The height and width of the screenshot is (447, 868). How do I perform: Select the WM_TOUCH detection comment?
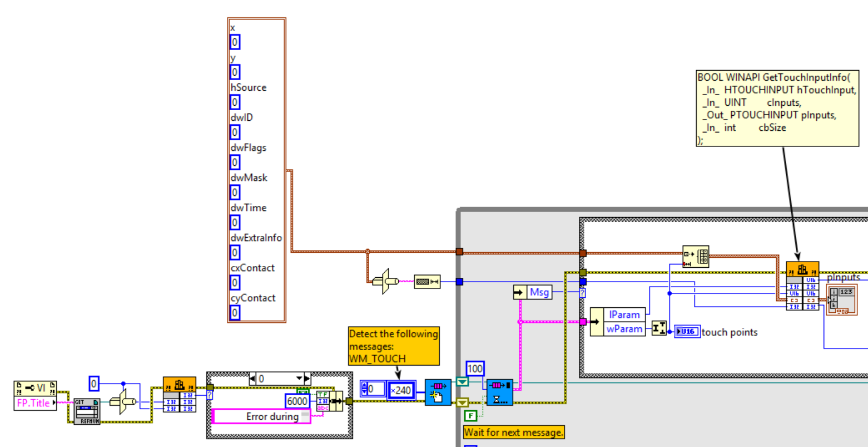pos(394,346)
